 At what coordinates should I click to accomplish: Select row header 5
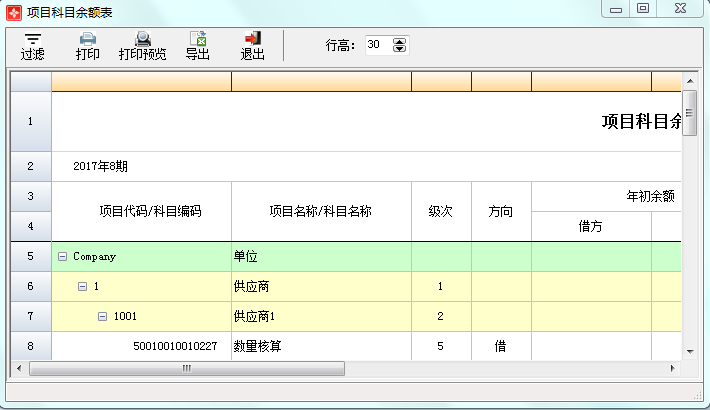(30, 256)
